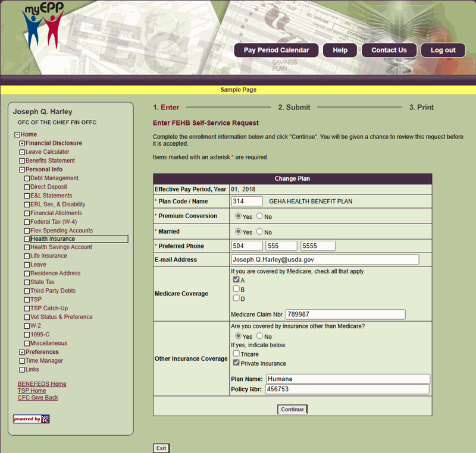Screen dimensions: 476x453
Task: Open ERI, Sex, & Disability page
Action: coord(58,205)
